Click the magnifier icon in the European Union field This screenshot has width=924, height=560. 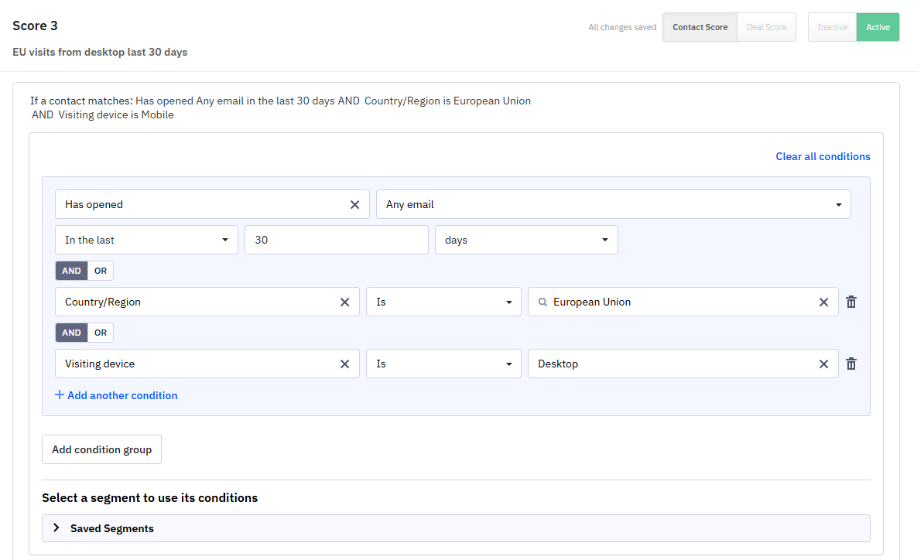tap(542, 302)
